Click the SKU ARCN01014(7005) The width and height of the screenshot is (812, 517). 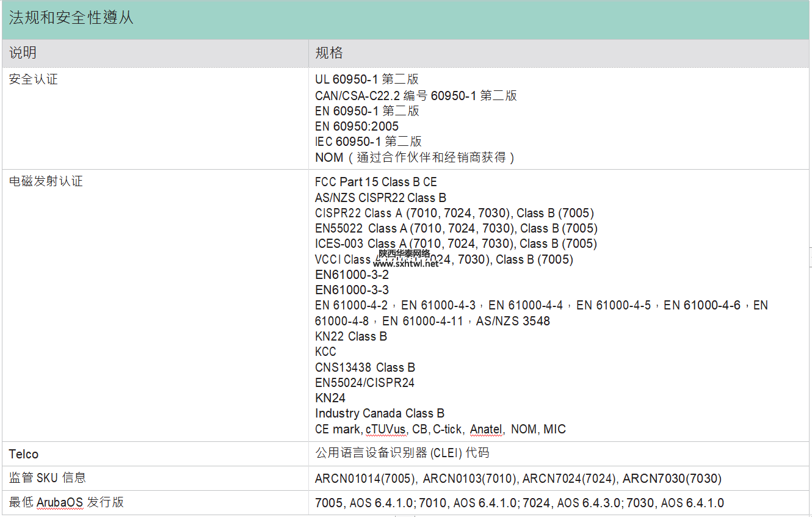pos(366,479)
